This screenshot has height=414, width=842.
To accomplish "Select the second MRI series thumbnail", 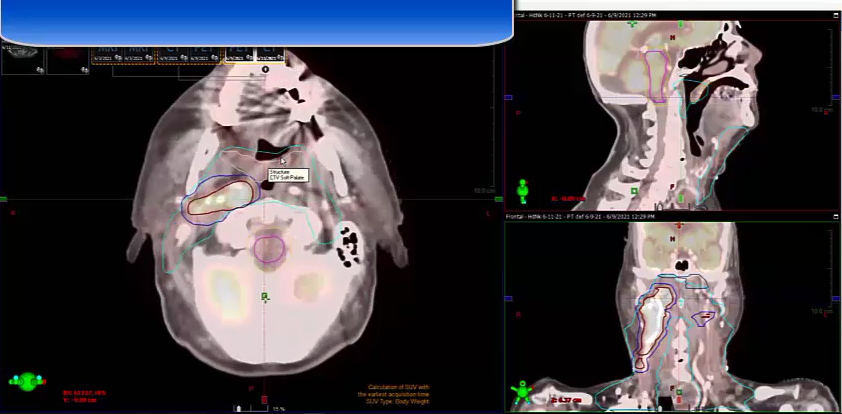I will click(x=139, y=55).
